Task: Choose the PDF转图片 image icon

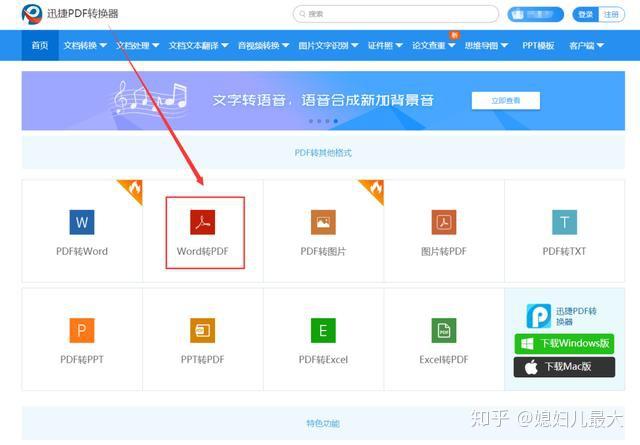Action: click(323, 222)
